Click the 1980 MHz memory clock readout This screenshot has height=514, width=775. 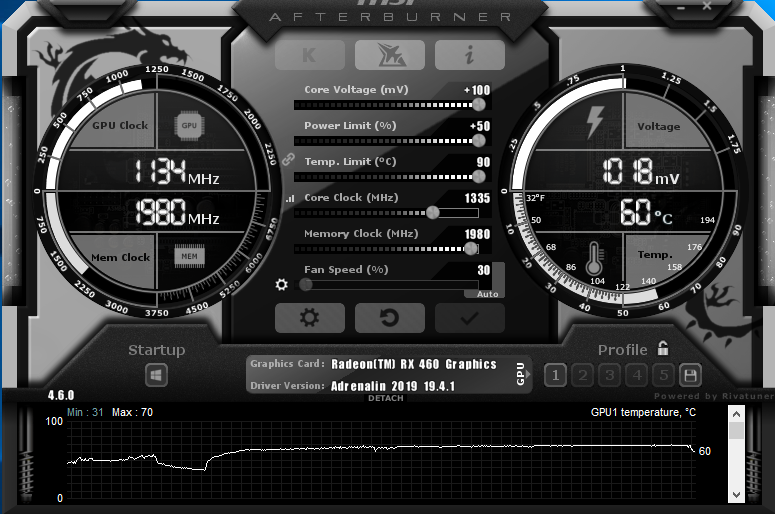pyautogui.click(x=177, y=212)
